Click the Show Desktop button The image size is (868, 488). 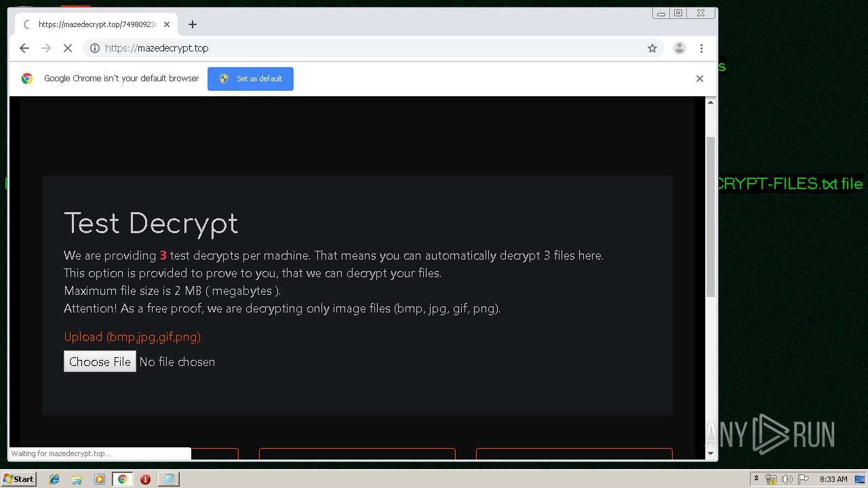tap(861, 479)
